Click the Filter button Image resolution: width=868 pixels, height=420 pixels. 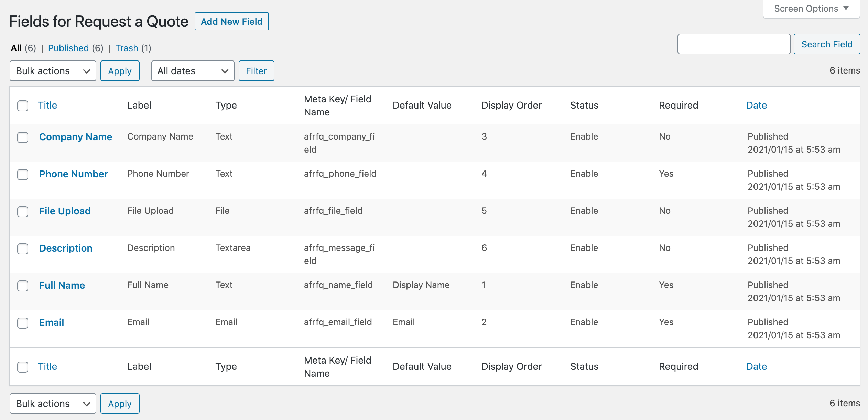tap(256, 71)
